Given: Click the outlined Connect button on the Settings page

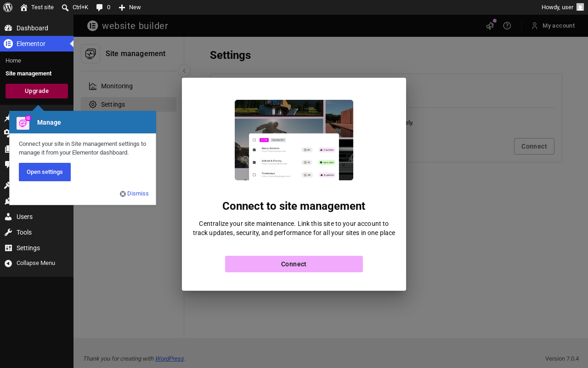Looking at the screenshot, I should click(x=534, y=146).
